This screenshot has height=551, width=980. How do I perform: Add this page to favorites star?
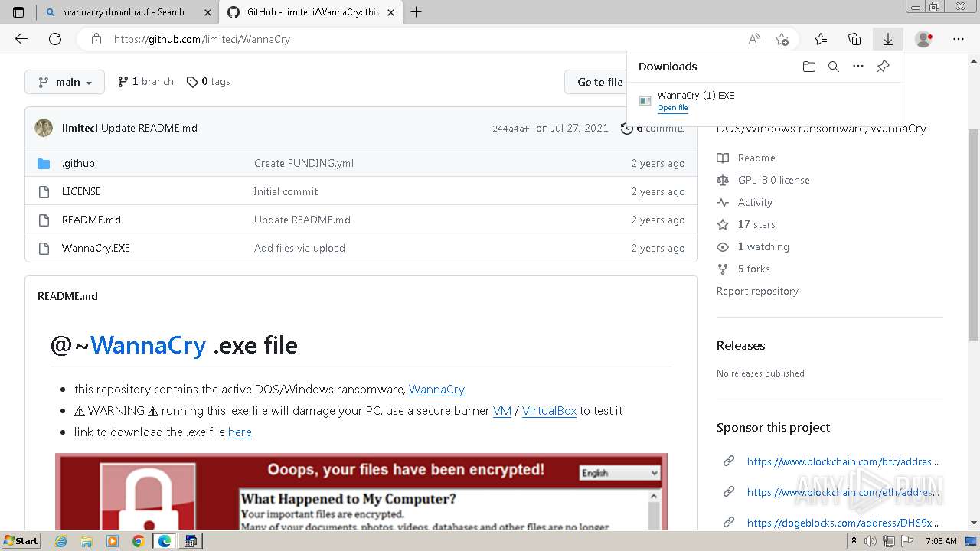(782, 39)
